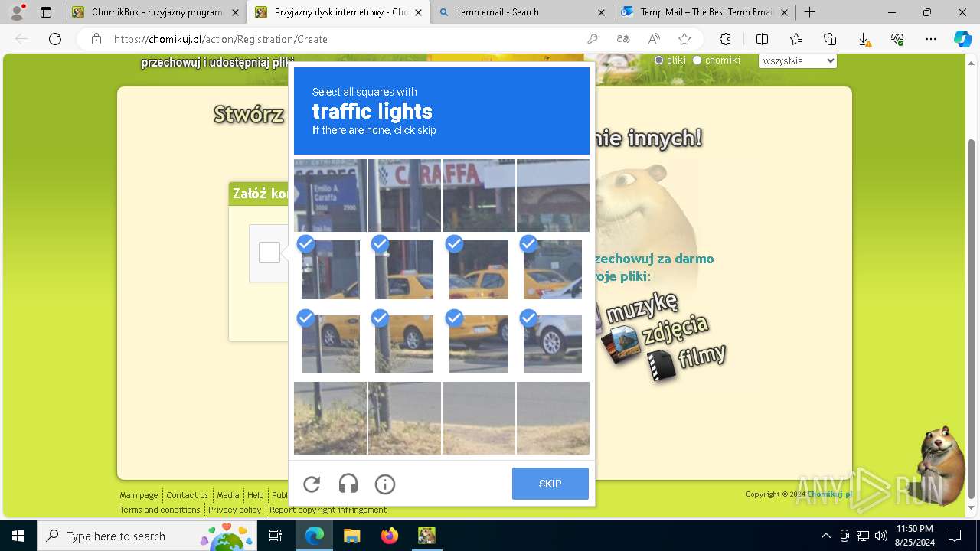
Task: Launch Firefox from taskbar
Action: pos(390,536)
